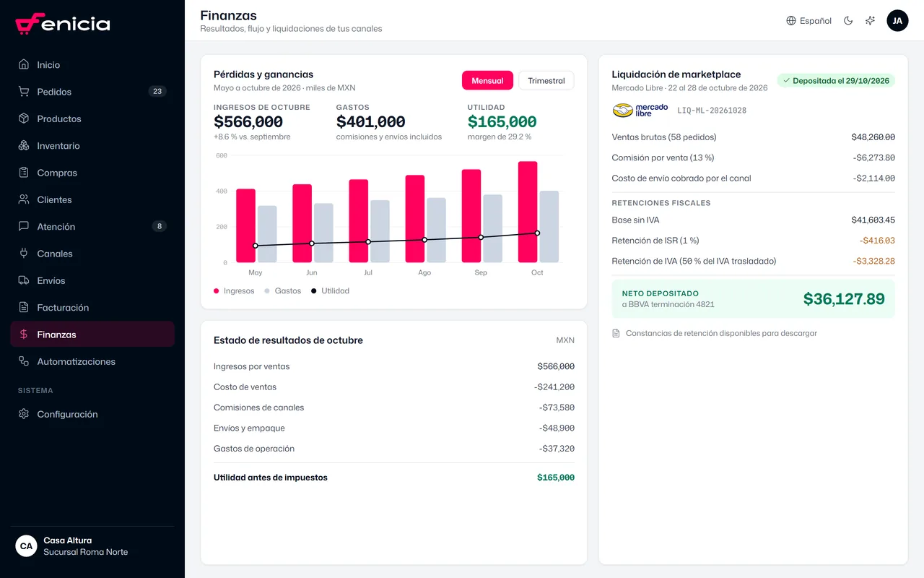Click the Depositada el 29/10/2026 status badge
The width and height of the screenshot is (924, 578).
click(x=836, y=81)
